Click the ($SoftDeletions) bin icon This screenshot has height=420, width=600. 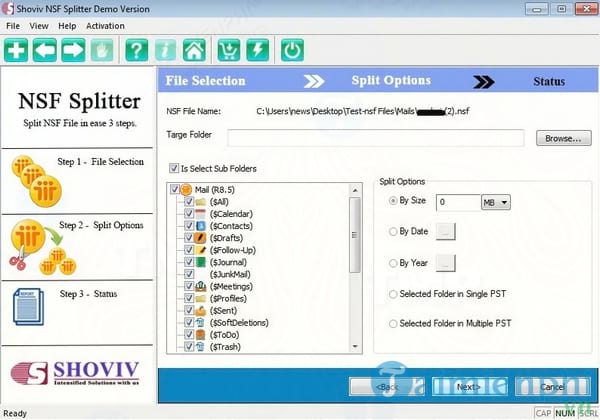click(x=200, y=323)
